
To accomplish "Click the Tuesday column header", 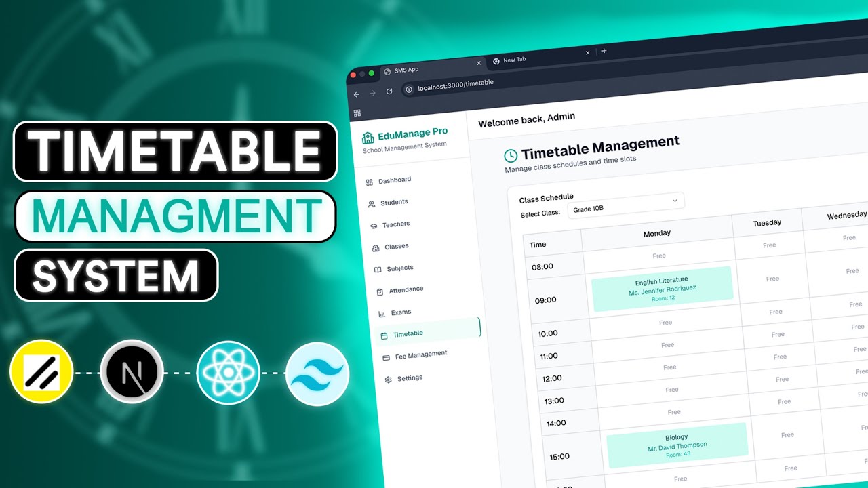I will pos(767,222).
